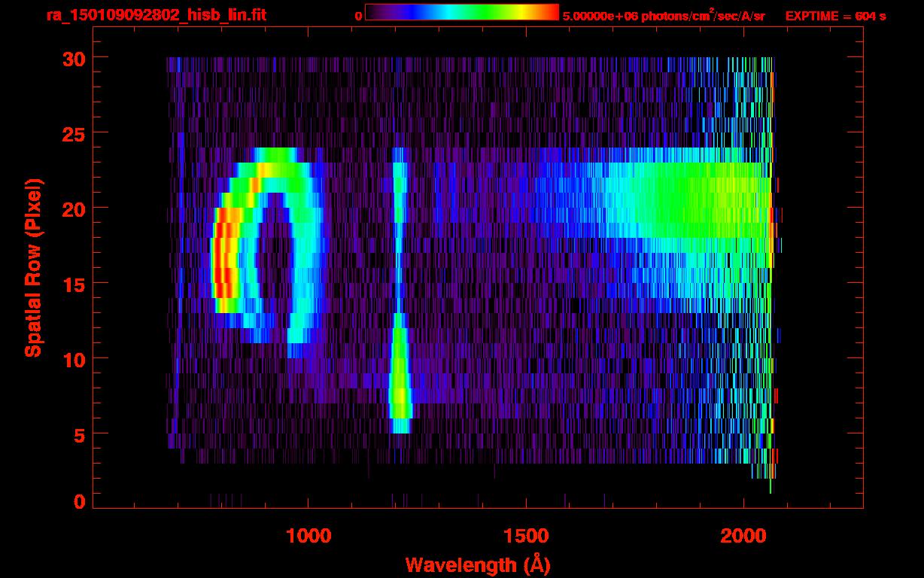The height and width of the screenshot is (578, 924).
Task: Click the x-axis tick label 1000
Action: [x=309, y=536]
